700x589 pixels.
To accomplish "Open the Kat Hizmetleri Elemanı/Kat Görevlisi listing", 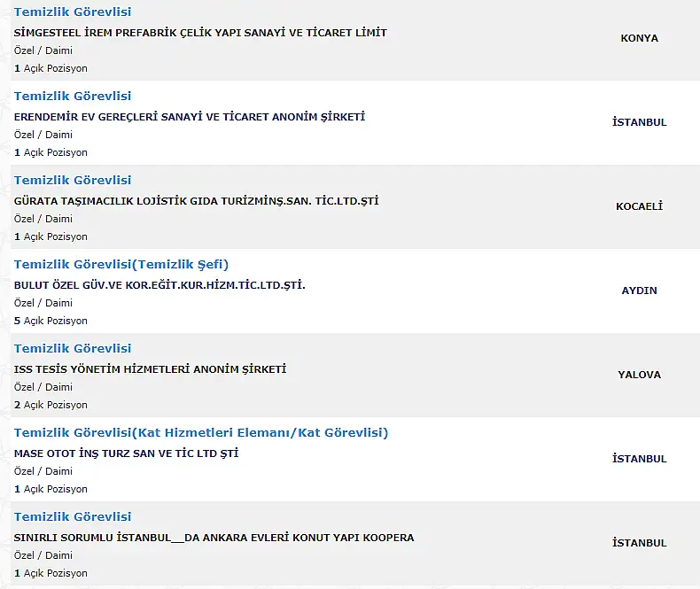I will click(201, 433).
